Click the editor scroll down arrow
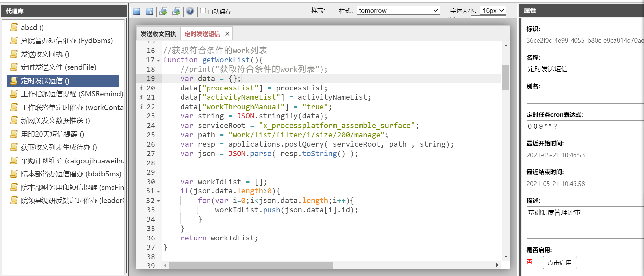Screen dimensions: 644x276 point(506,257)
